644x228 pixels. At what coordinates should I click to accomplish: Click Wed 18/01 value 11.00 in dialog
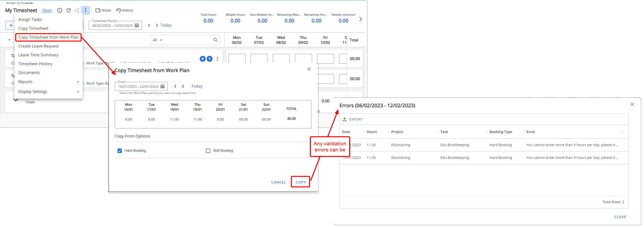point(174,119)
